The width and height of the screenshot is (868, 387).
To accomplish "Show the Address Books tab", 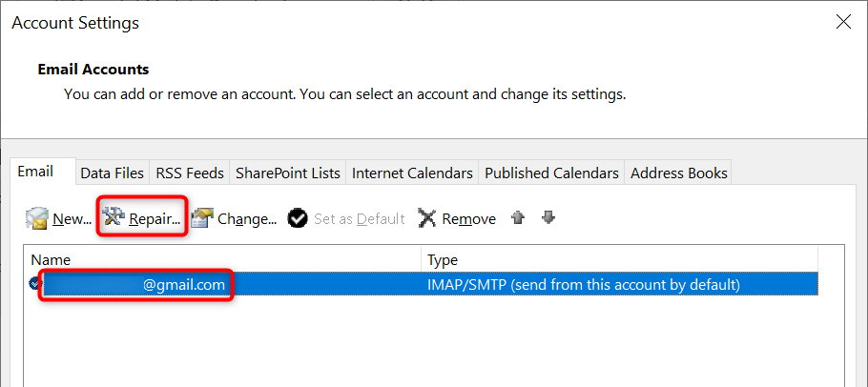I will pyautogui.click(x=678, y=173).
